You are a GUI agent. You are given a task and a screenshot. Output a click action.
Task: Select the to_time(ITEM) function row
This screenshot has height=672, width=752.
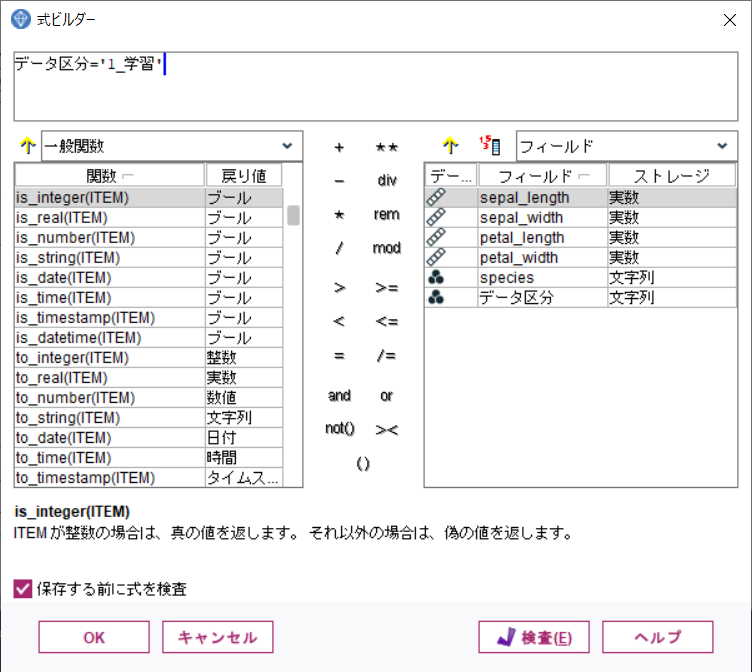[149, 458]
